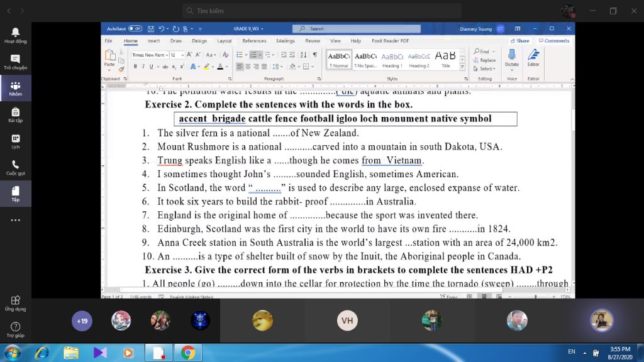644x362 pixels.
Task: Click the Line and Paragraph Spacing icon
Action: click(x=275, y=67)
